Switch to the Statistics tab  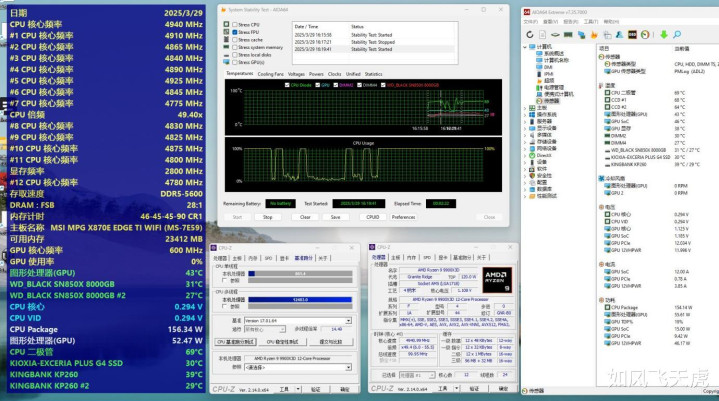(373, 74)
